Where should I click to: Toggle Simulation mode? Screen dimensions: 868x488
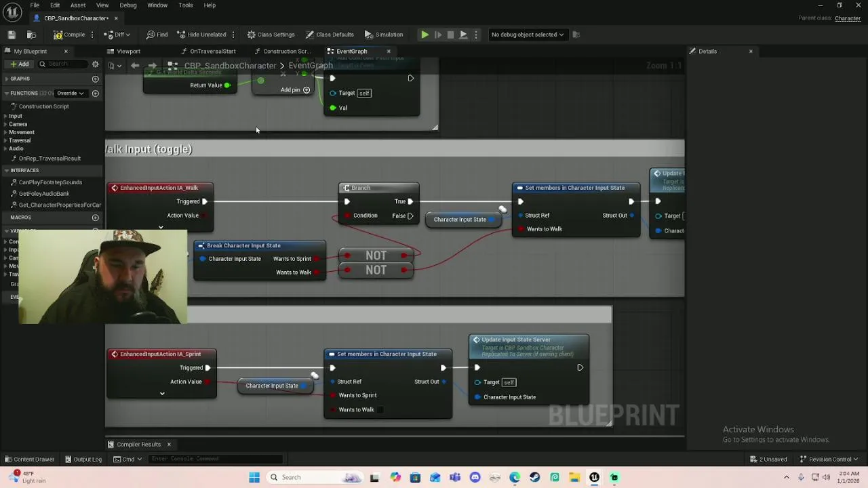(x=384, y=35)
